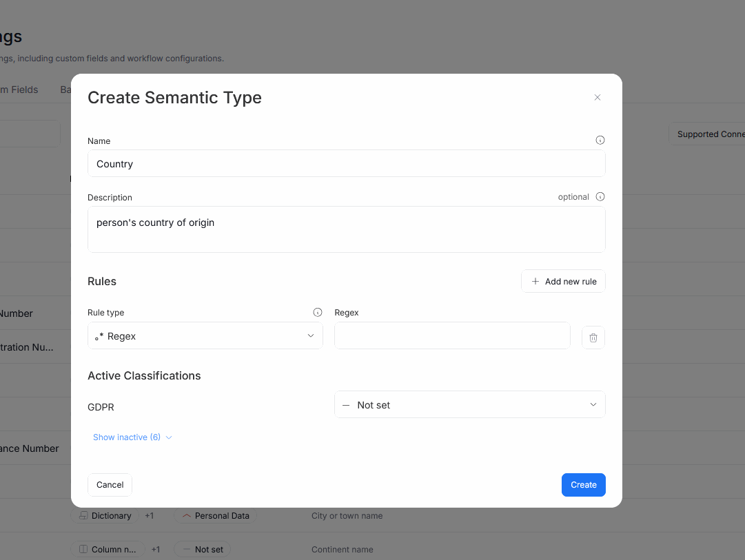Screen dimensions: 745x560
Task: Click the Personal Data classification tag
Action: pos(215,515)
